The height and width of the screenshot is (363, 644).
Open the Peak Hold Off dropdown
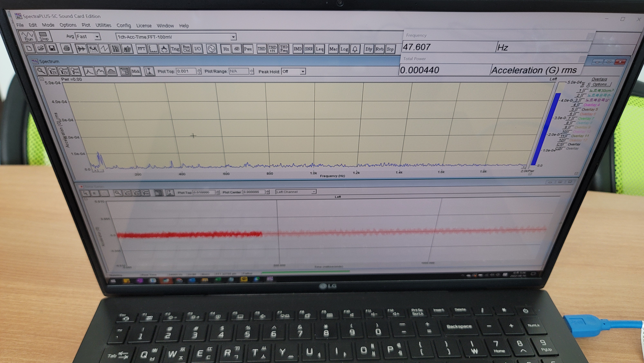pyautogui.click(x=303, y=72)
